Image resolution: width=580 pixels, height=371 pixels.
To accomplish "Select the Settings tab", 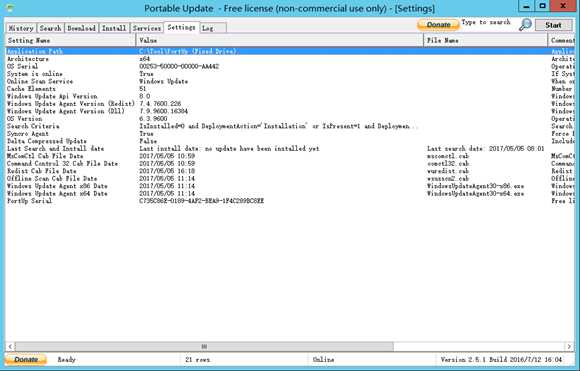I will click(181, 27).
